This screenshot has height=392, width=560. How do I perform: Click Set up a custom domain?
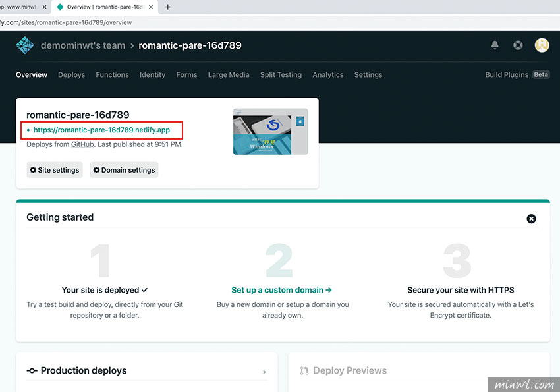(x=281, y=290)
